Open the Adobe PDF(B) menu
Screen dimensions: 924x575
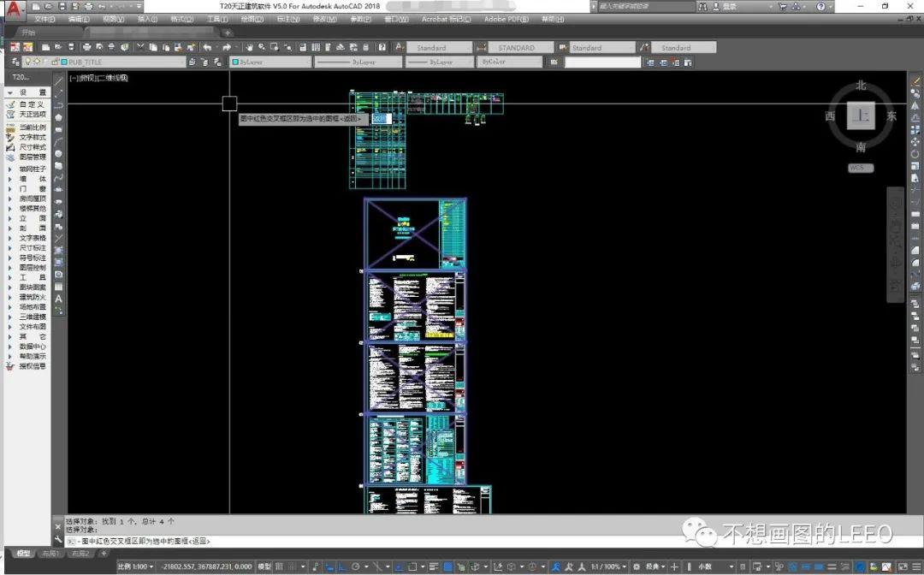506,20
